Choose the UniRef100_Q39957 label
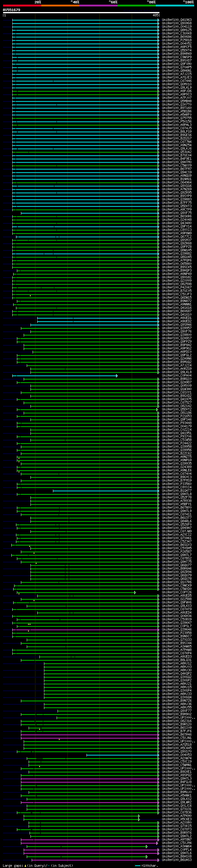This screenshot has width=197, height=868. click(177, 328)
